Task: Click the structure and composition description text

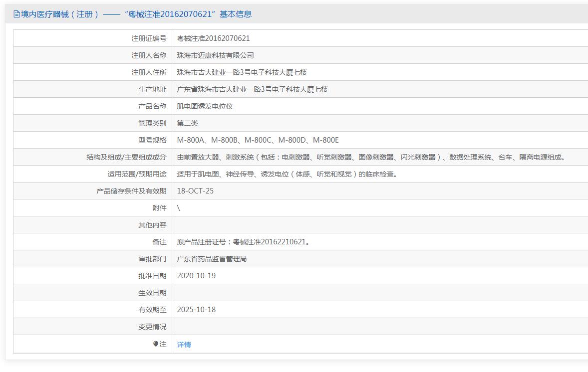Action: tap(372, 157)
